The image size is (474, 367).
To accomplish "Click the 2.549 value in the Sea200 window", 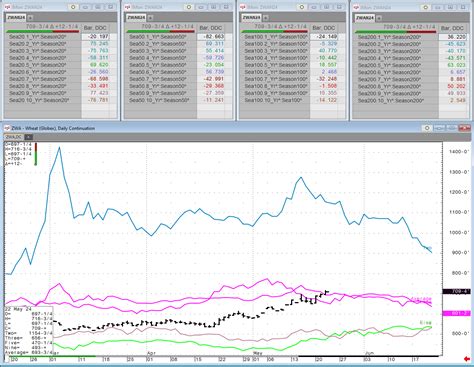I will pos(454,100).
